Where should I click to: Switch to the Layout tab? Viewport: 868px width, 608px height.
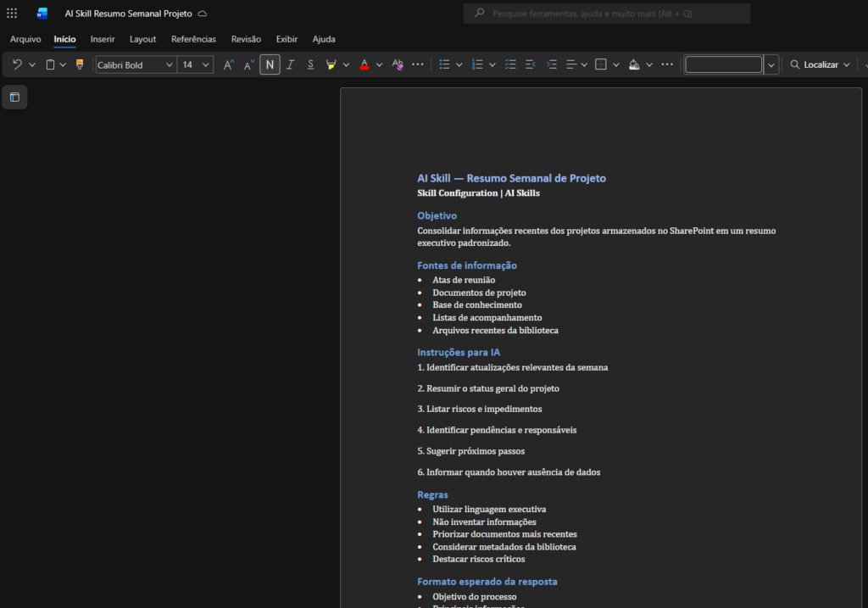point(142,39)
